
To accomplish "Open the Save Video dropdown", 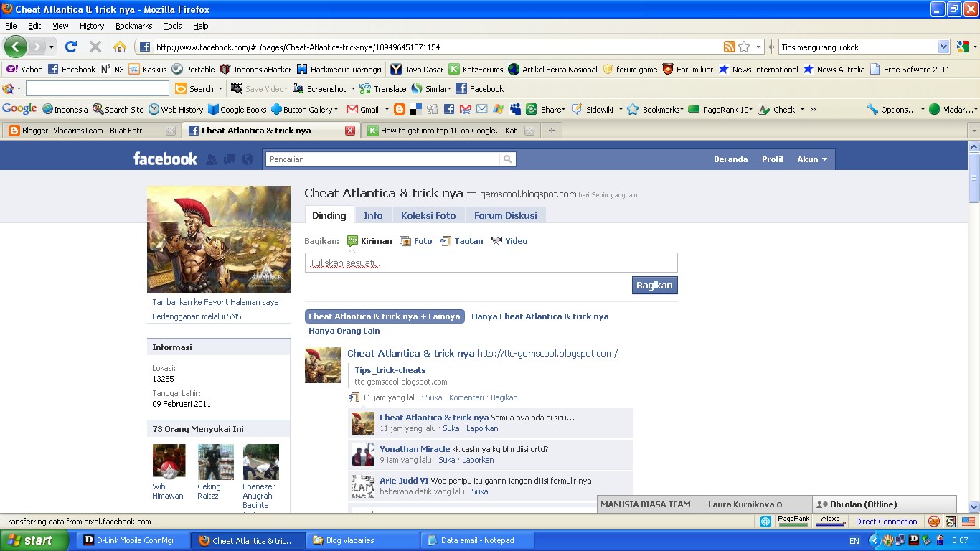I will point(285,89).
